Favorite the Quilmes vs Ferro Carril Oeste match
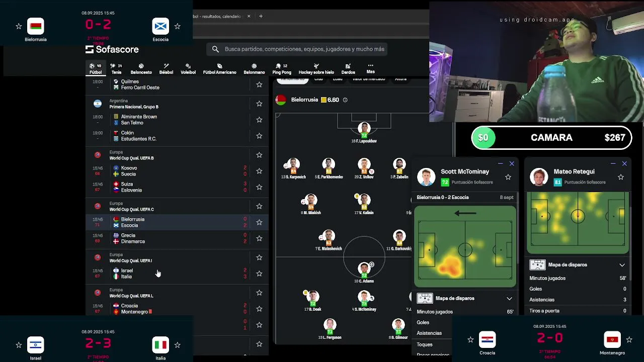 (259, 84)
